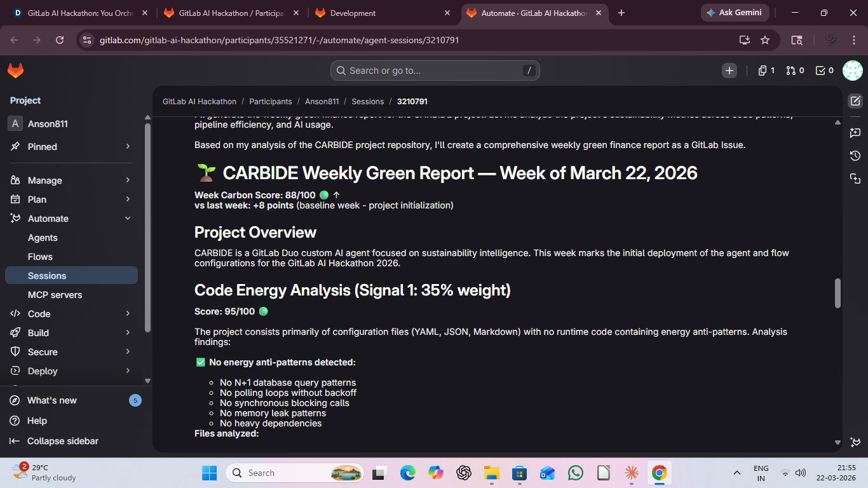Screen dimensions: 868x488
Task: Open the GitLab home logo
Action: point(15,71)
